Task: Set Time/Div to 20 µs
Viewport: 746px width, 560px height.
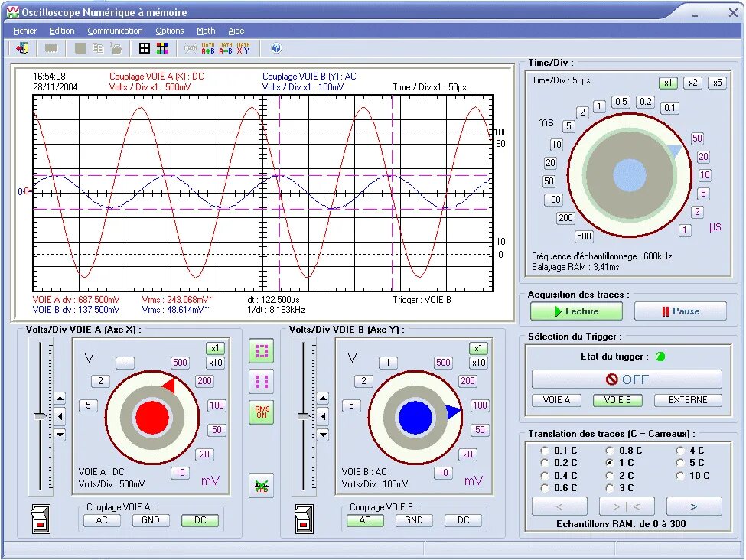Action: (703, 157)
